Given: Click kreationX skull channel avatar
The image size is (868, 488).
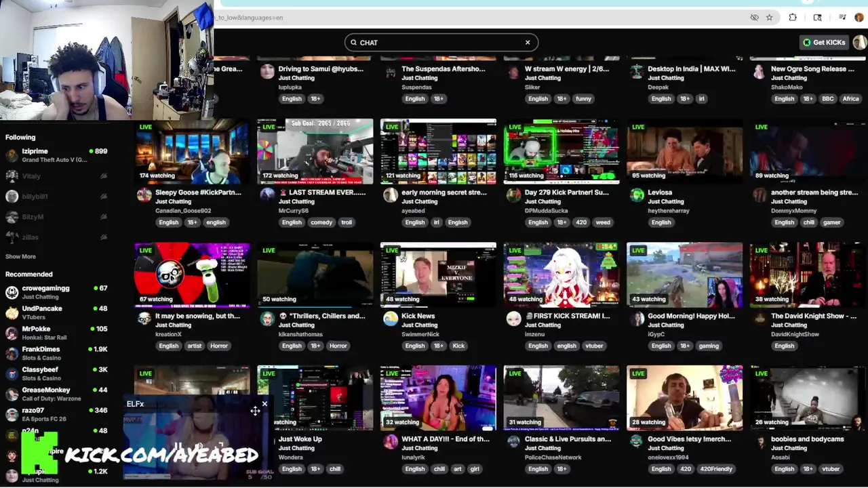Looking at the screenshot, I should 144,319.
